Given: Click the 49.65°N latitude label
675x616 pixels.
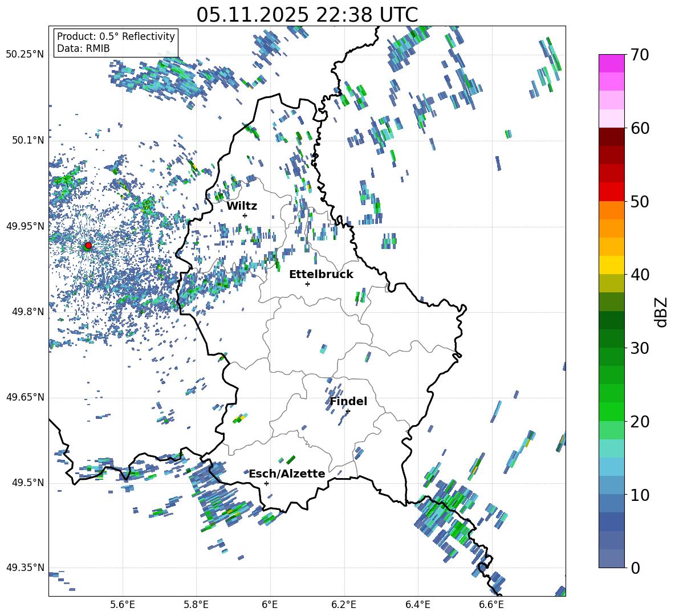Looking at the screenshot, I should point(25,397).
